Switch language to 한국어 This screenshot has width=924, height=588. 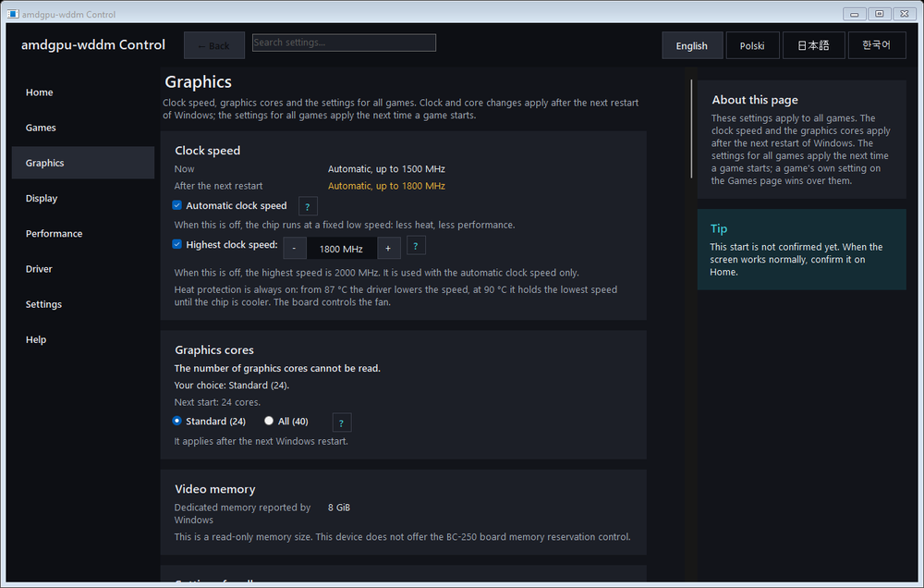pyautogui.click(x=876, y=45)
